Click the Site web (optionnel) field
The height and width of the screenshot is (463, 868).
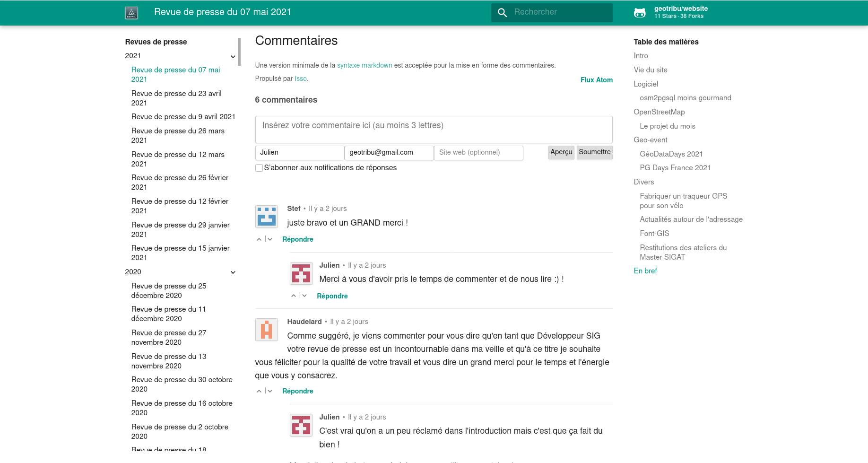(x=478, y=153)
